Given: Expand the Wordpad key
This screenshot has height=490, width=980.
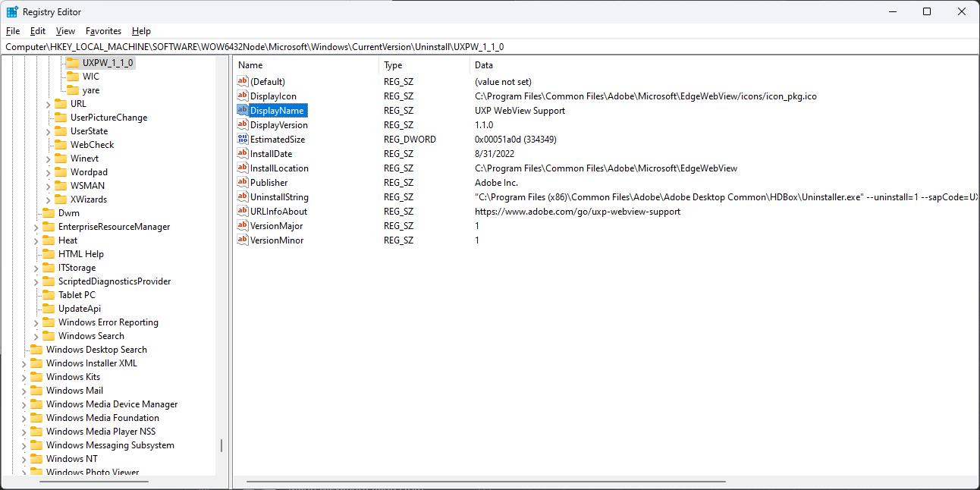Looking at the screenshot, I should (48, 172).
